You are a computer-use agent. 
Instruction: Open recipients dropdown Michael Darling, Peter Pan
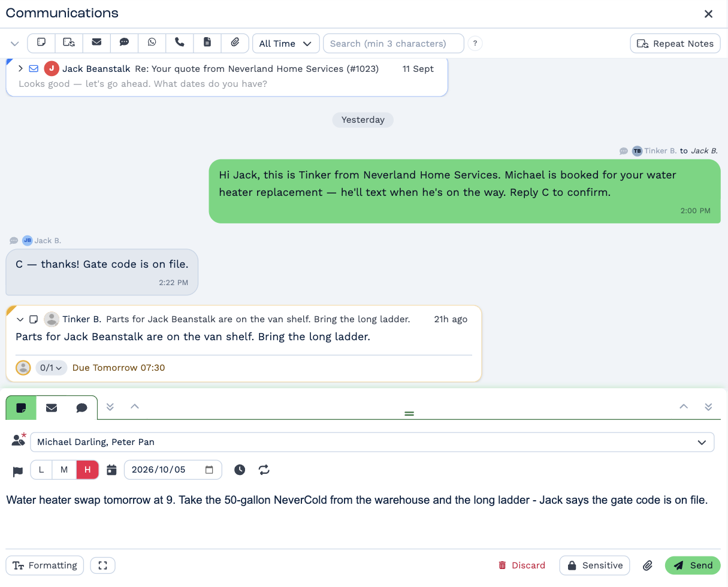click(372, 442)
